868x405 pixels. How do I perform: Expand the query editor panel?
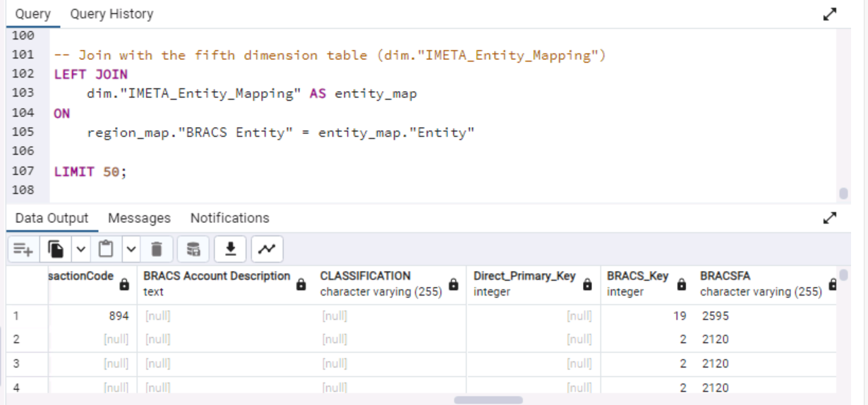[x=830, y=14]
